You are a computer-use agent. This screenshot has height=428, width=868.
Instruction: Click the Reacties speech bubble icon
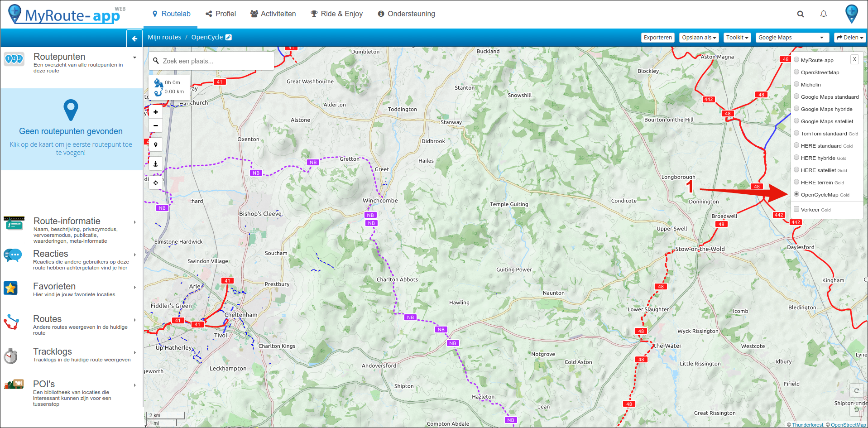pos(13,255)
